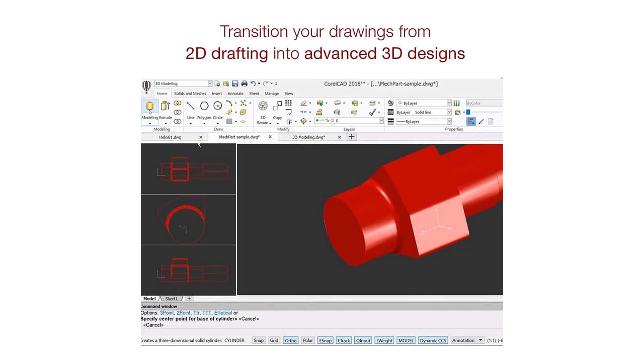This screenshot has width=644, height=362.
Task: Switch to the Solids and Meshes ribbon tab
Action: click(190, 94)
